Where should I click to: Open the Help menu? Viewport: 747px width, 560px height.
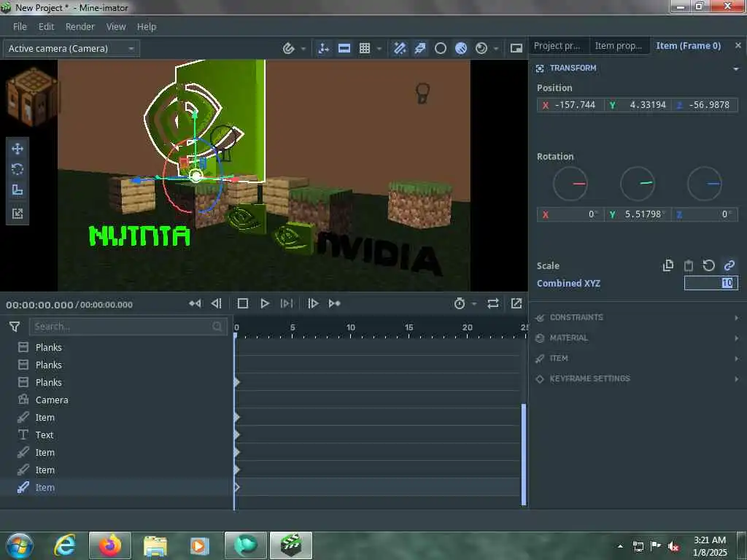click(147, 27)
